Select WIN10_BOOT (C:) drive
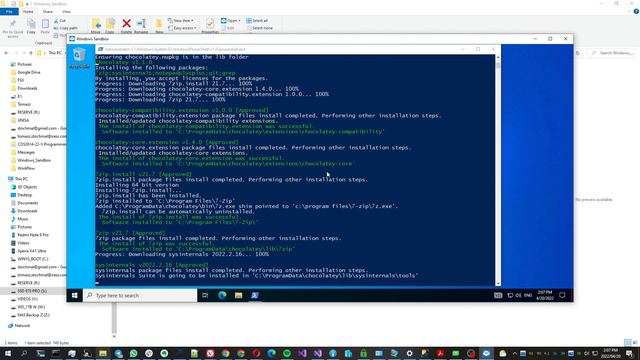640x360 pixels. 32,259
